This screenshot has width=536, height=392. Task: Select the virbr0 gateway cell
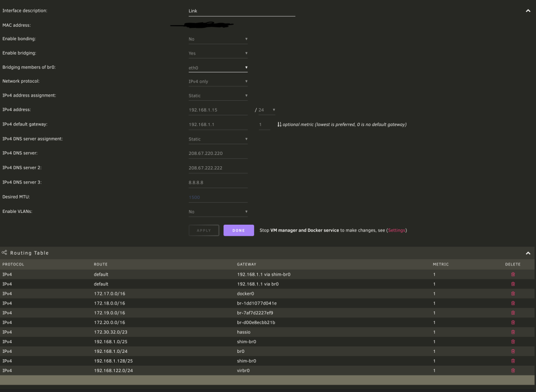click(x=243, y=371)
